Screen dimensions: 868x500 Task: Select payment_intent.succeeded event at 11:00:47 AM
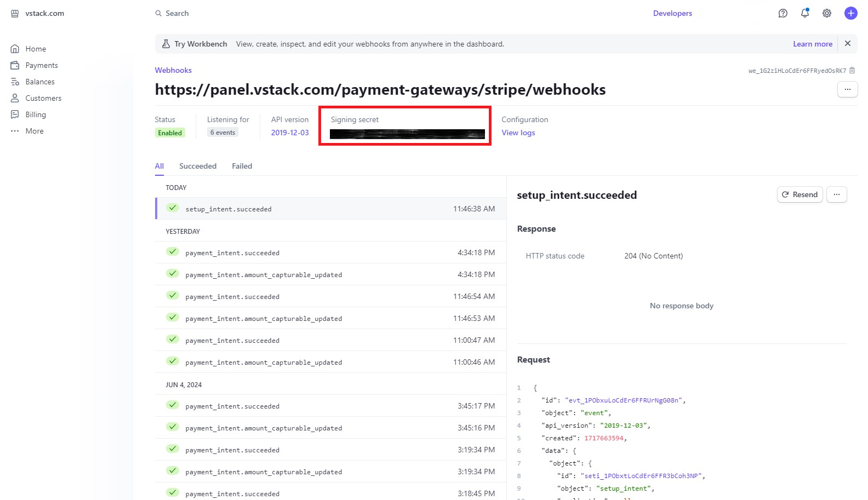[331, 340]
